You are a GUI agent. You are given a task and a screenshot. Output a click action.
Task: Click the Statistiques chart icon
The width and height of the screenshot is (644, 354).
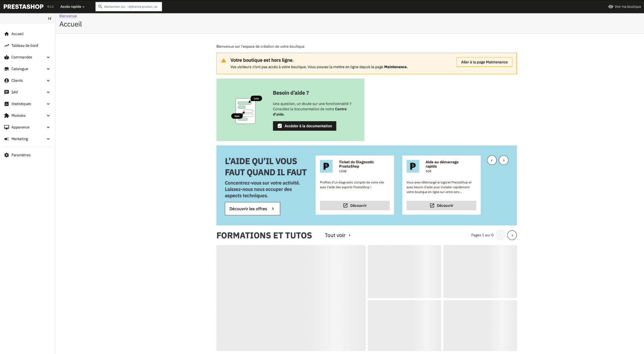(x=7, y=104)
